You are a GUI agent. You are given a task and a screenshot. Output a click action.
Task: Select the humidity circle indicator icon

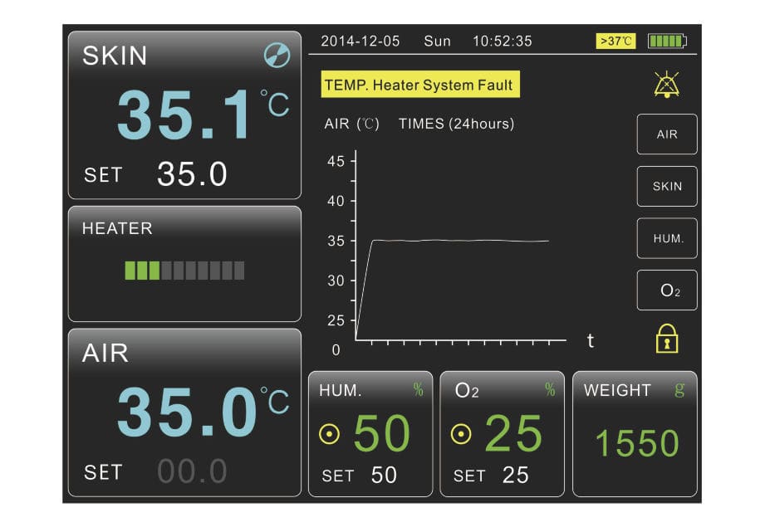pos(331,433)
